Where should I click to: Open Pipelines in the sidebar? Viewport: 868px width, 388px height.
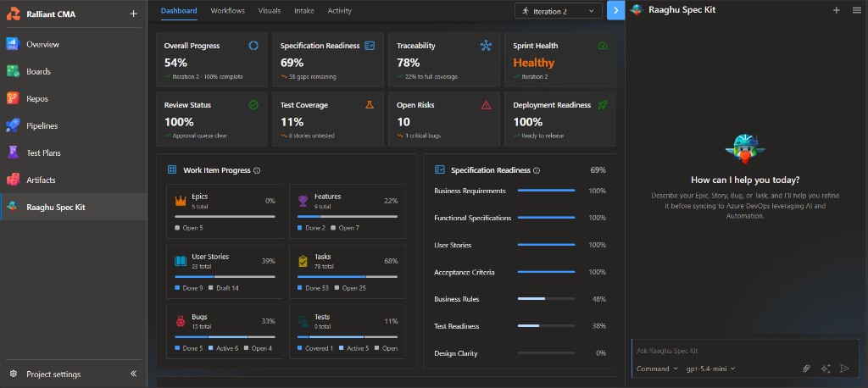[73, 125]
